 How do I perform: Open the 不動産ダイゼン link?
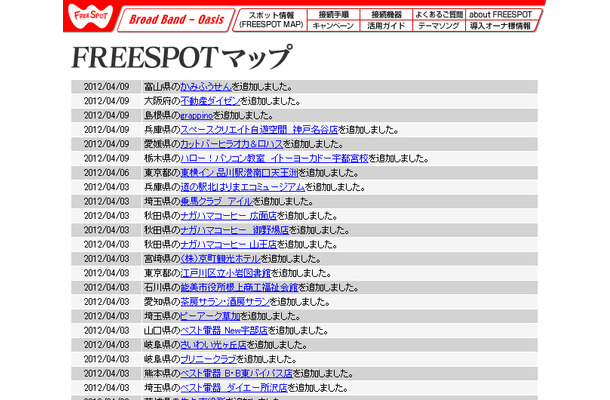tap(210, 101)
